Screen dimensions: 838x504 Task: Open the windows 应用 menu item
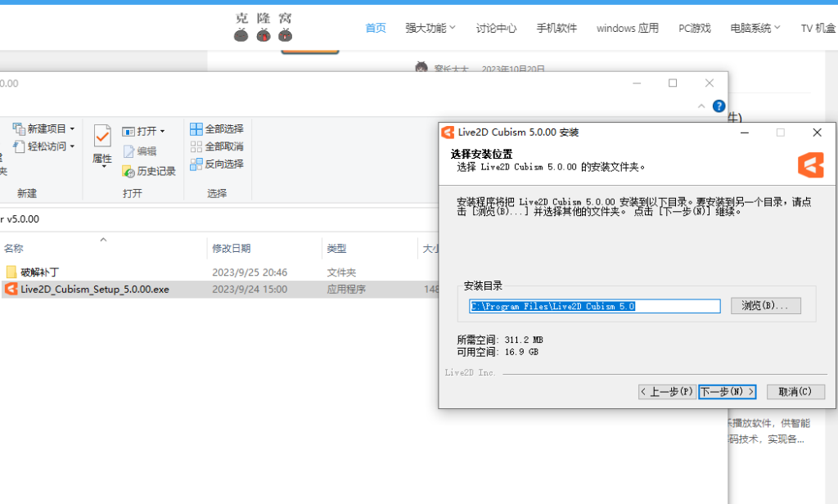point(628,28)
